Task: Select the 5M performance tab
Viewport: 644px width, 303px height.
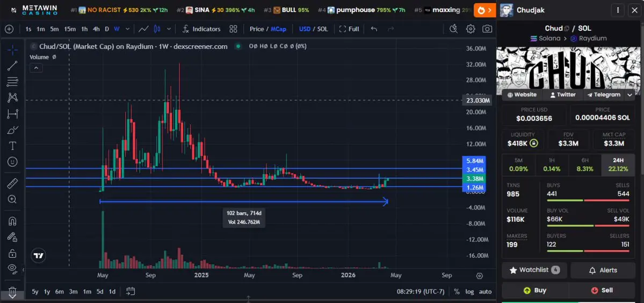Action: (518, 165)
